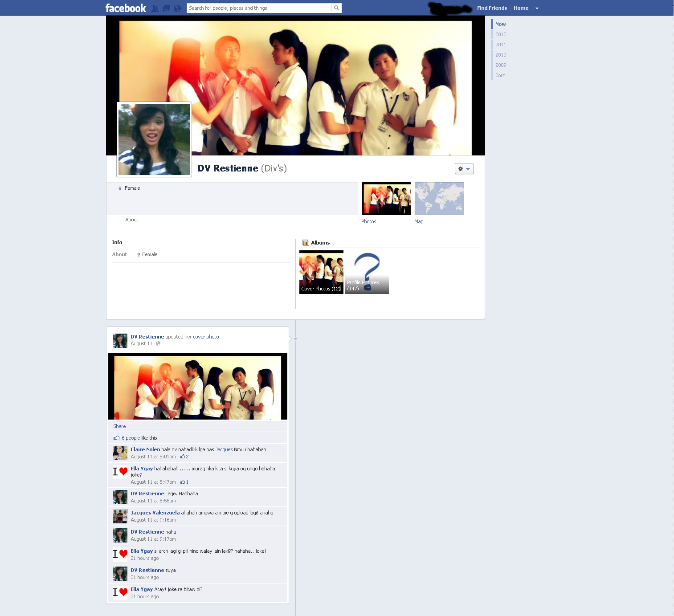The height and width of the screenshot is (616, 674).
Task: Click the search magnifier button
Action: click(336, 8)
